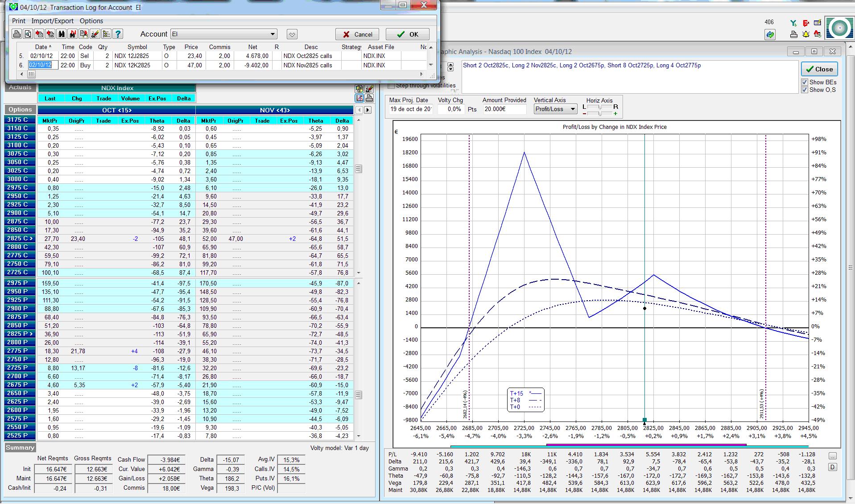Click the binoculars find icon
This screenshot has height=504, width=855.
62,34
